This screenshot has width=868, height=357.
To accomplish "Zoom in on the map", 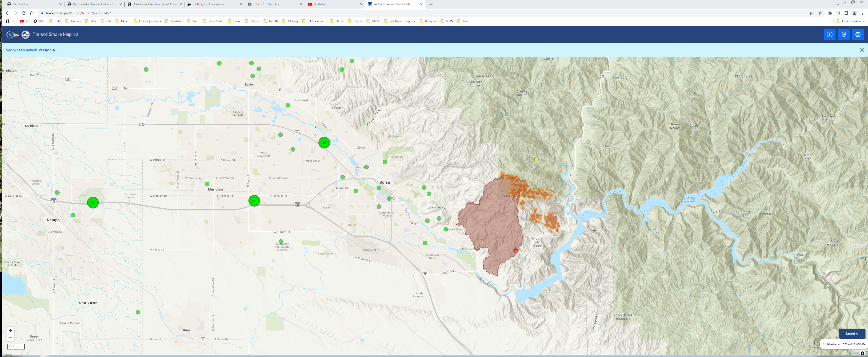I will pyautogui.click(x=11, y=330).
